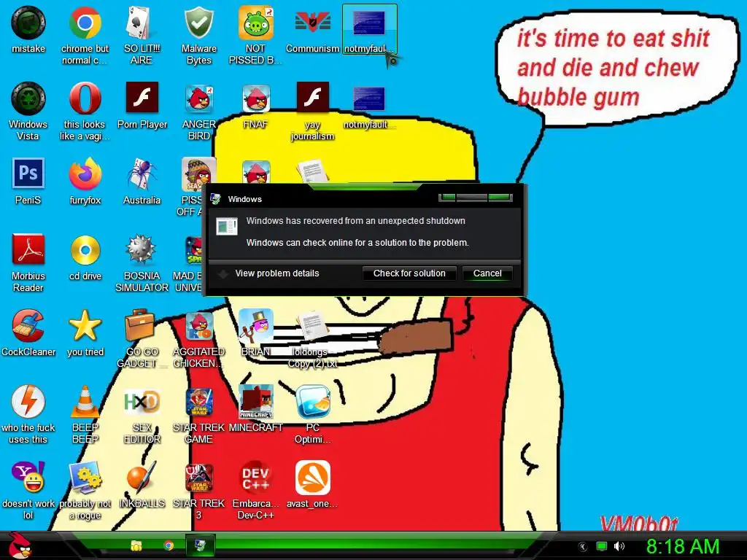Viewport: 747px width, 560px height.
Task: Open the 'yay journalism' Flash icon
Action: click(312, 111)
